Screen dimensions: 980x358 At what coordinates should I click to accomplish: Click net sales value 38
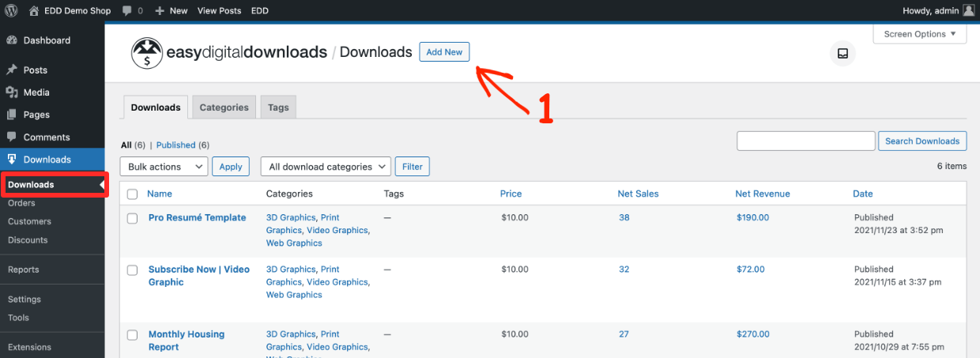pos(624,218)
